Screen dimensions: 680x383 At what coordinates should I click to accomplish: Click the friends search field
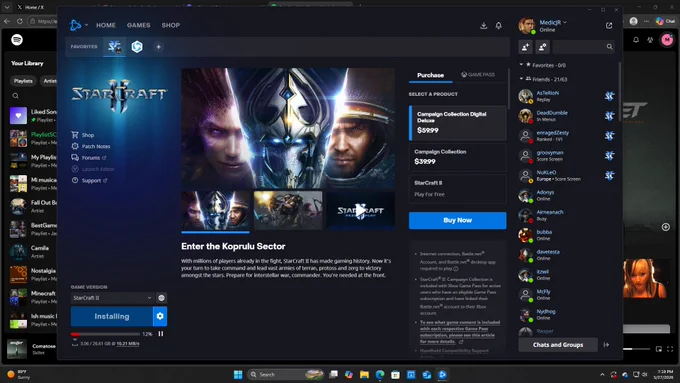click(x=583, y=47)
